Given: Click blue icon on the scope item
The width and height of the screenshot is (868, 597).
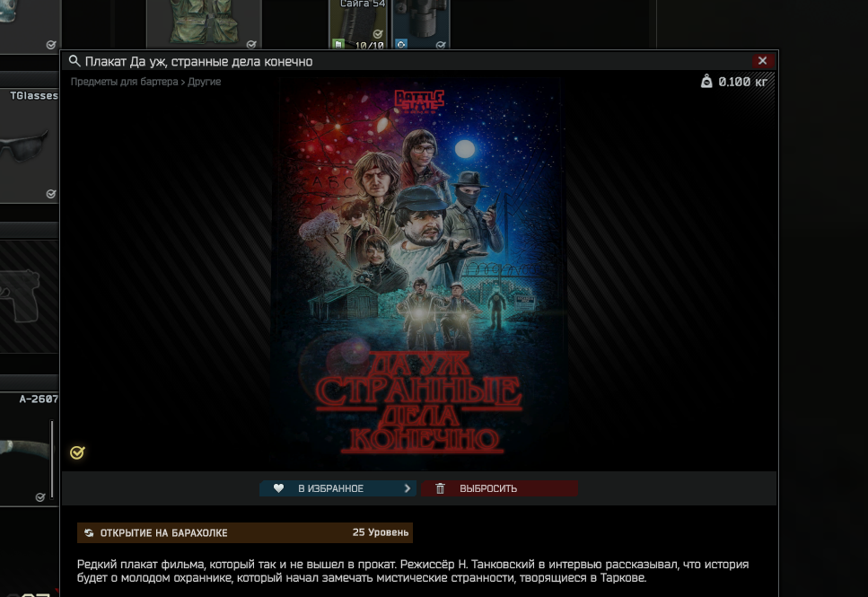Looking at the screenshot, I should [401, 44].
